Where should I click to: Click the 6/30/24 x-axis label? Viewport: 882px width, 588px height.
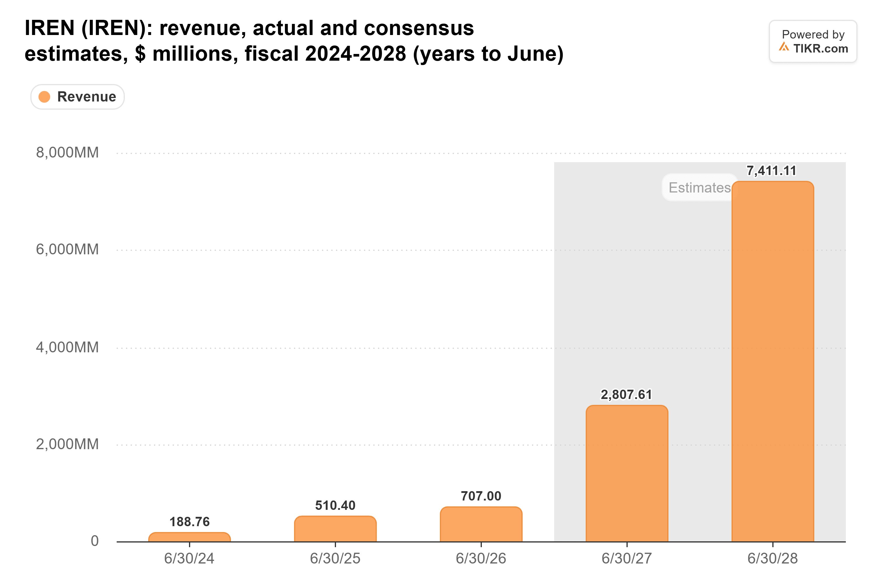[x=189, y=559]
